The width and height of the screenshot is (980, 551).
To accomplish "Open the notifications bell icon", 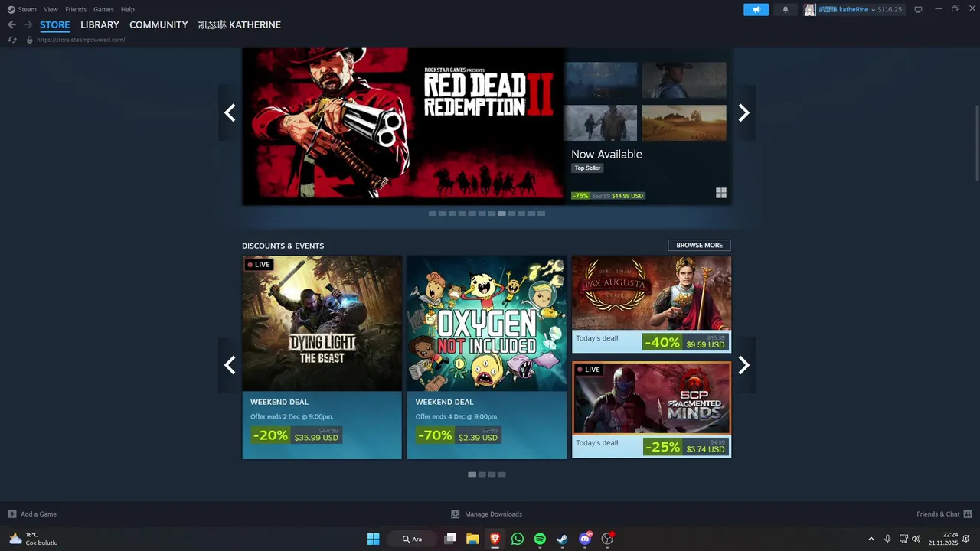I will (785, 9).
